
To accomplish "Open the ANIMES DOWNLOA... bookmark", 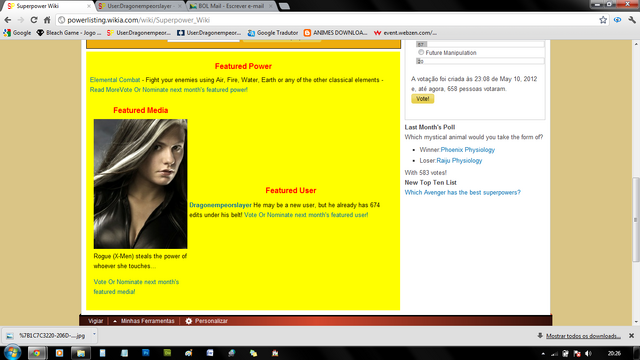I will point(335,33).
